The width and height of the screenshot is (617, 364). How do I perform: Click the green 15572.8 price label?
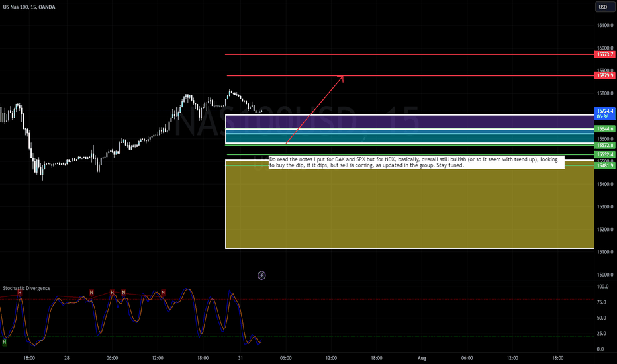pyautogui.click(x=604, y=145)
